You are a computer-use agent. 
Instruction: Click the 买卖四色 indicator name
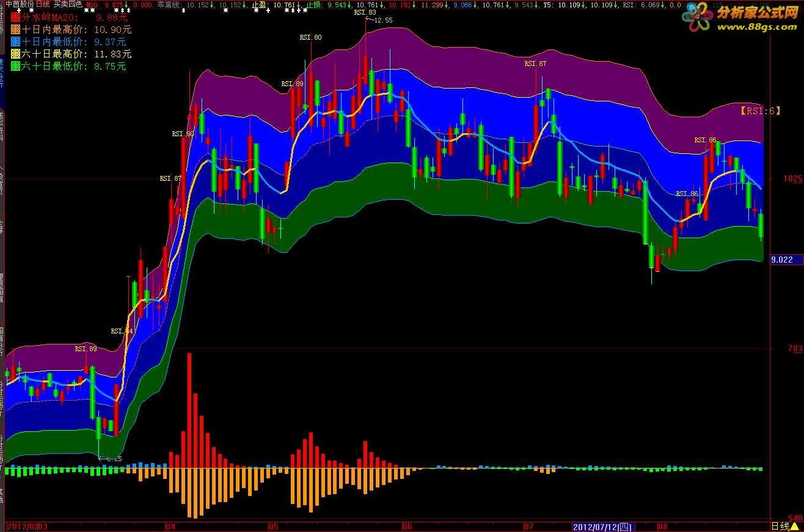point(67,4)
